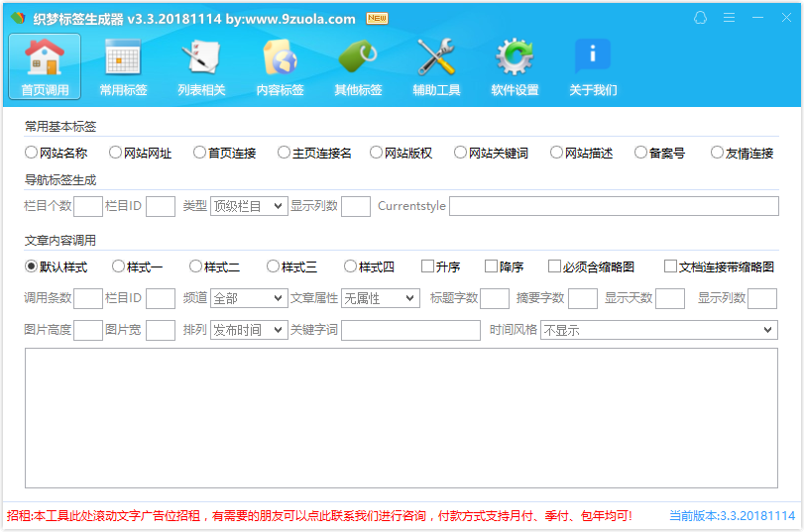Focus the 栏目个数 input field
This screenshot has height=532, width=804.
(x=88, y=206)
